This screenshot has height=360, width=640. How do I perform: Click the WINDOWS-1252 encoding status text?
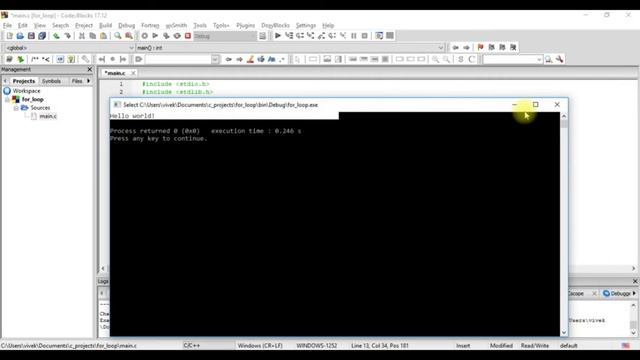tap(317, 346)
